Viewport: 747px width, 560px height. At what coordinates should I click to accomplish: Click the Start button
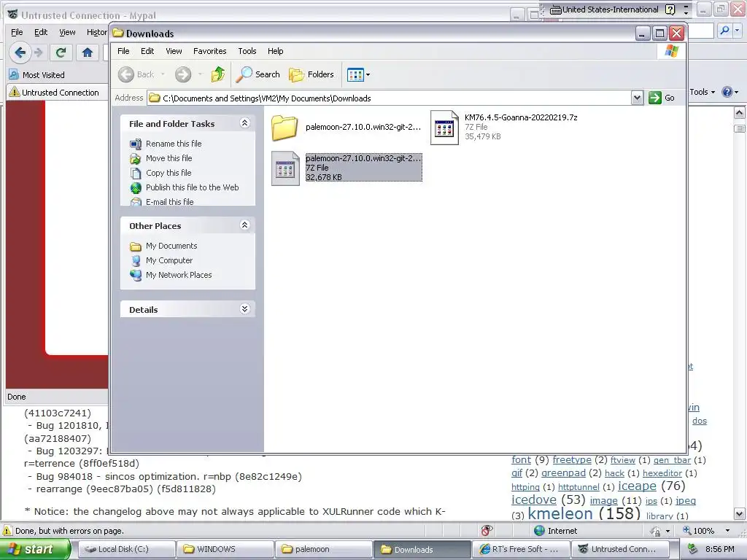click(35, 549)
